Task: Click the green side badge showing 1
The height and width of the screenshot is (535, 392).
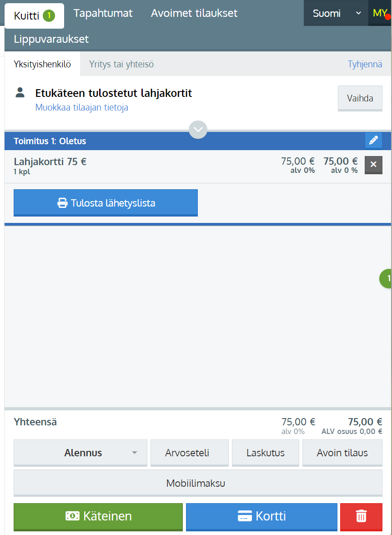Action: click(387, 278)
